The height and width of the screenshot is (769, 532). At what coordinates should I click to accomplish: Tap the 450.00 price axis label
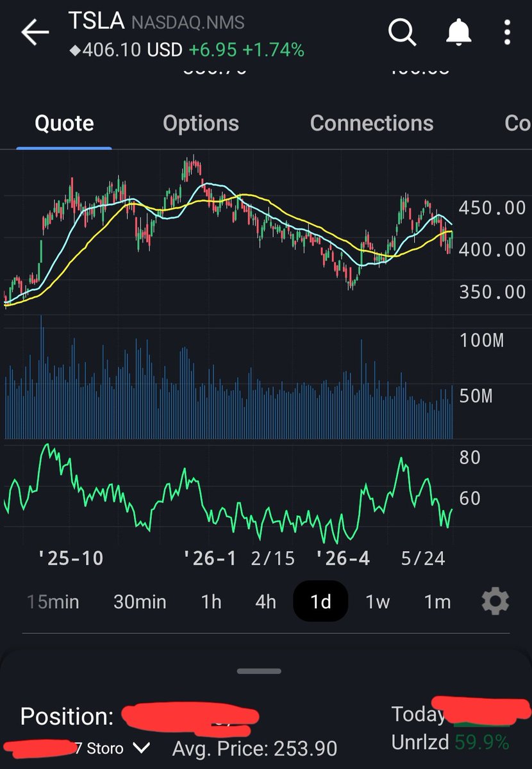(x=492, y=208)
